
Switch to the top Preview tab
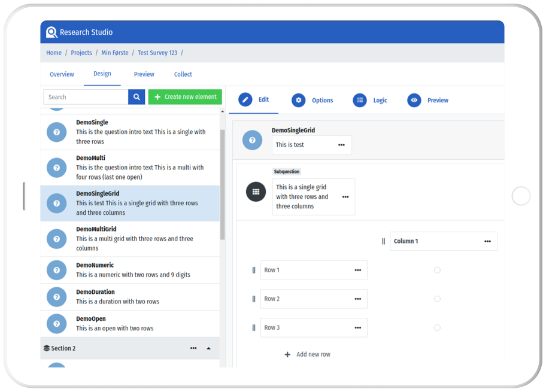(144, 74)
